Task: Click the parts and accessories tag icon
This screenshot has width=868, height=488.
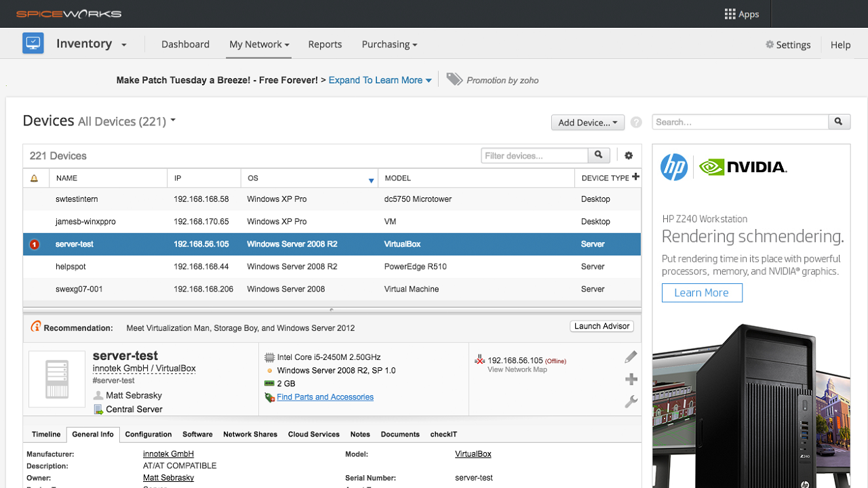Action: (x=269, y=397)
